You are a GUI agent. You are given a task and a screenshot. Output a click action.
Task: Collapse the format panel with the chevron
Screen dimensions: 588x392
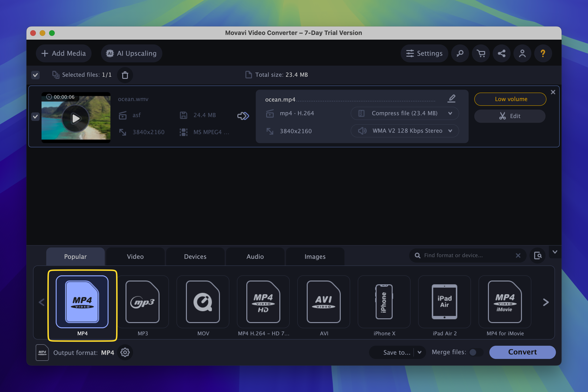[555, 252]
